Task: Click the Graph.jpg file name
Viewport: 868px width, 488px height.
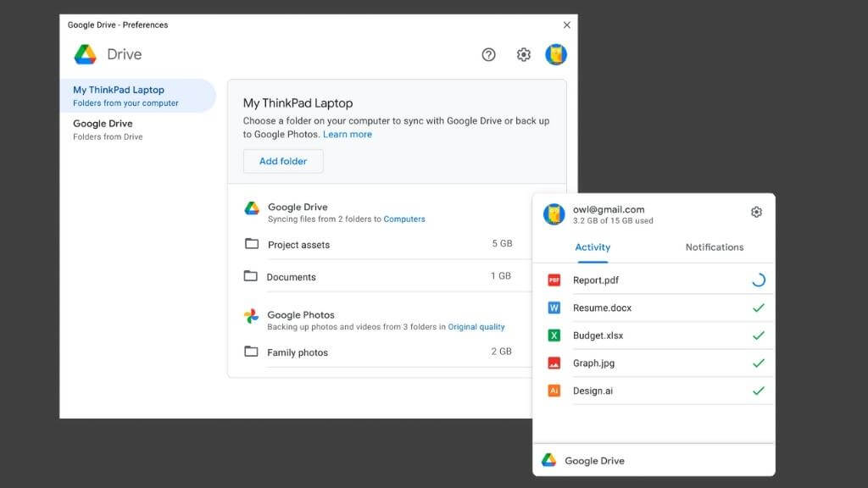Action: [593, 363]
